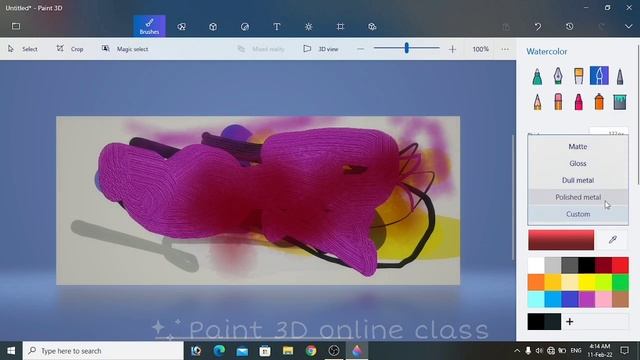Open the three-dot more options menu
The width and height of the screenshot is (640, 360).
point(505,49)
